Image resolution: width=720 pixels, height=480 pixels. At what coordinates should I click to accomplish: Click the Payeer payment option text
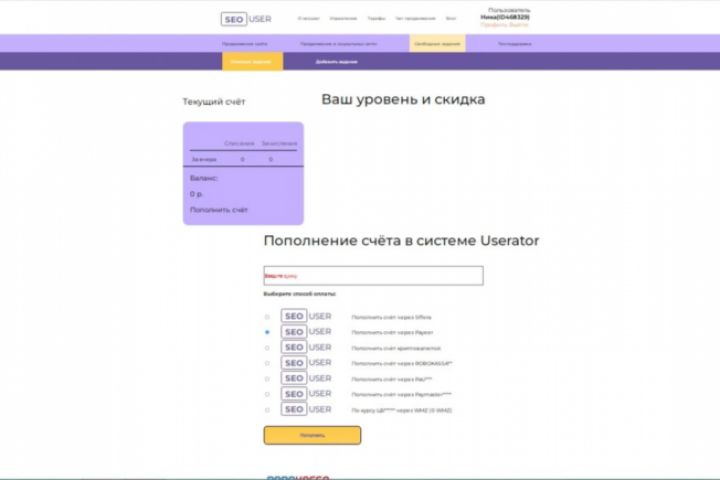tap(392, 332)
